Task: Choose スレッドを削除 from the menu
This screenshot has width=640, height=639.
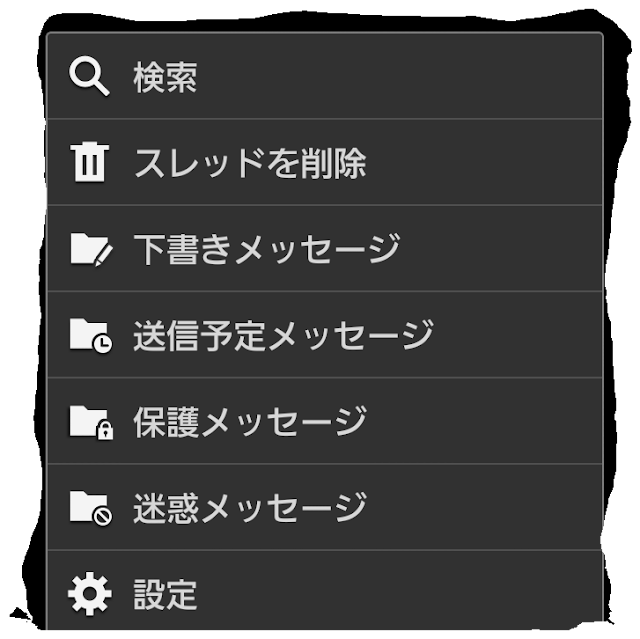Action: pyautogui.click(x=325, y=162)
